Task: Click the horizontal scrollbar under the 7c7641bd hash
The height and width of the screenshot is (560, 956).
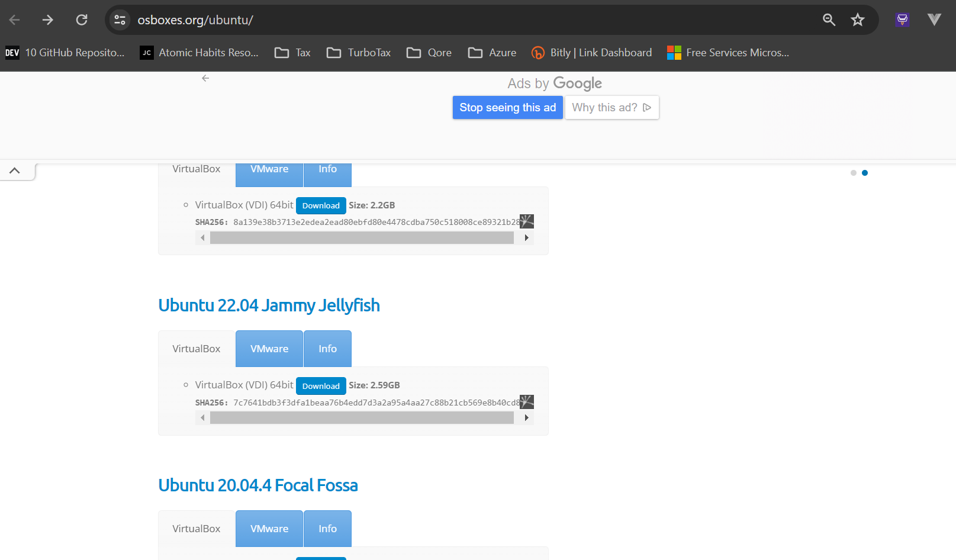Action: (x=362, y=418)
